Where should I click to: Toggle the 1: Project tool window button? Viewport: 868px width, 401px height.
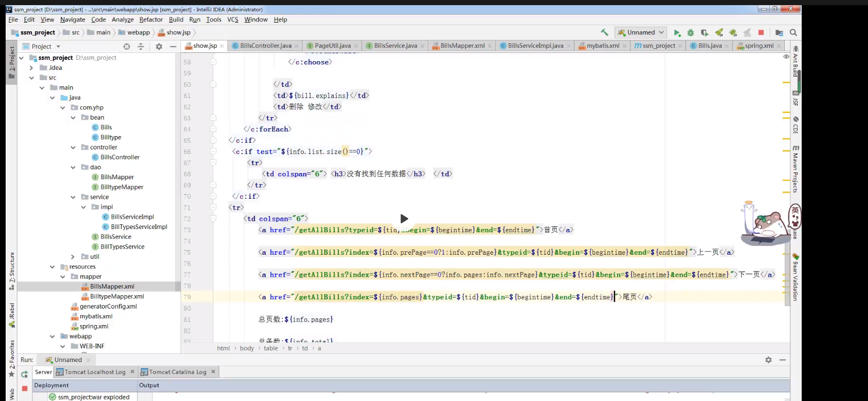12,63
